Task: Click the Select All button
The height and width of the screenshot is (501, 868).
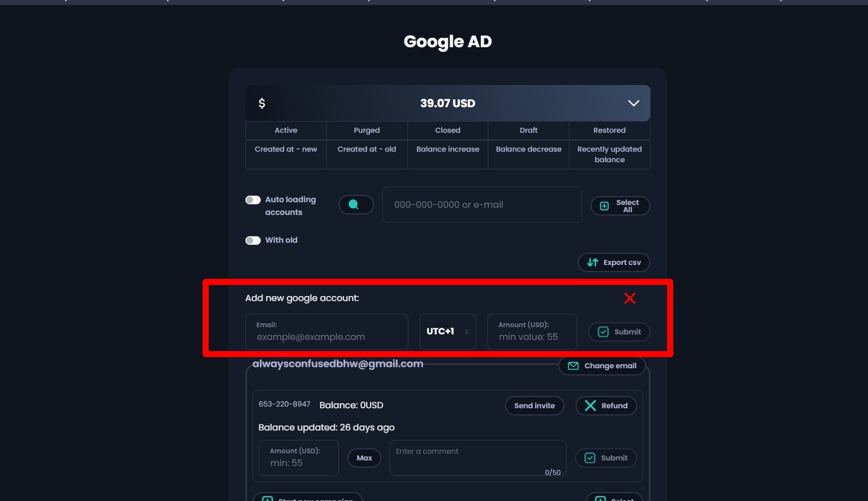Action: click(620, 206)
